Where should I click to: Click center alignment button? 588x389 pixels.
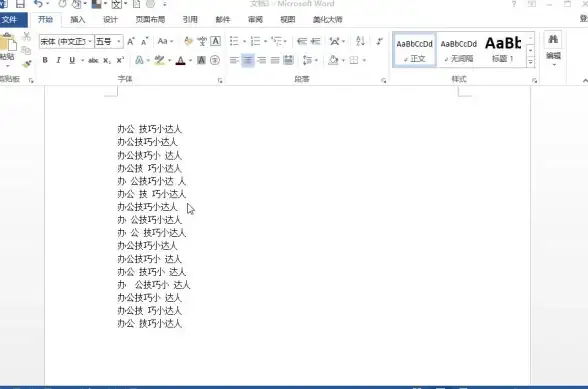coord(248,60)
